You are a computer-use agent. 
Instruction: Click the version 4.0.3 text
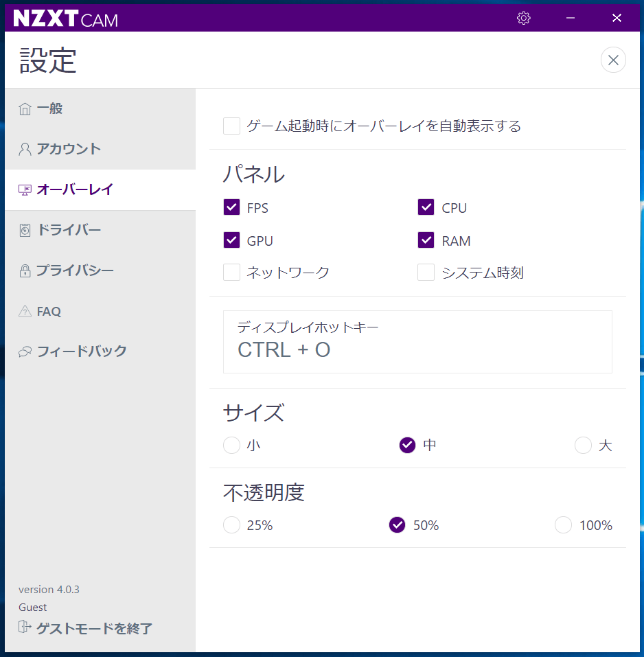pos(49,590)
